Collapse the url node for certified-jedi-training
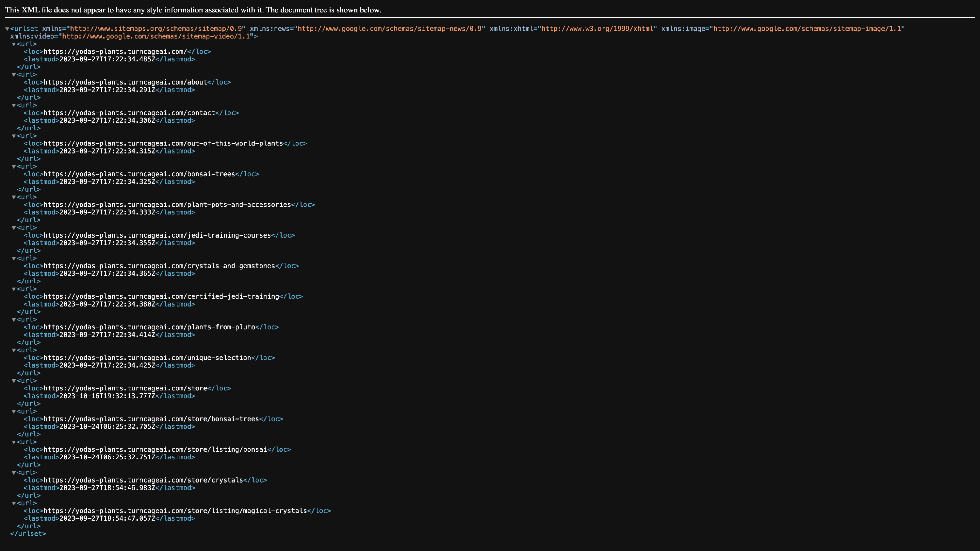 (14, 289)
